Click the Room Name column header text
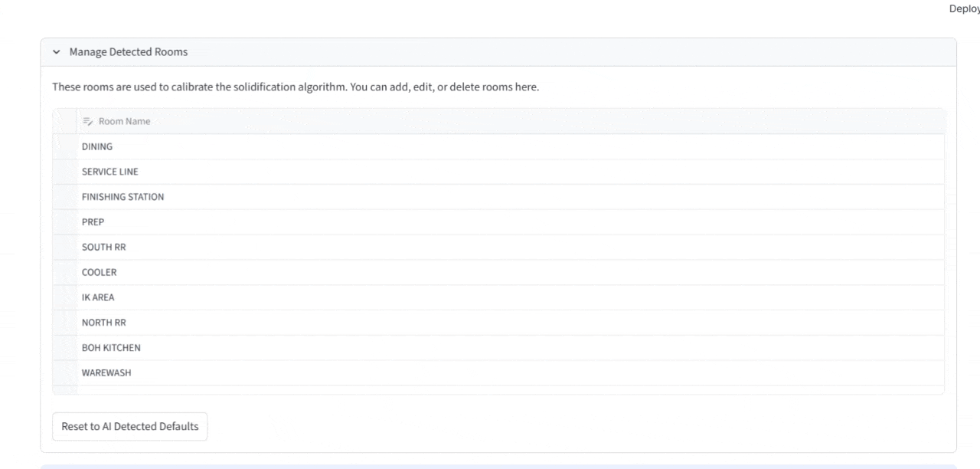This screenshot has width=980, height=469. (x=124, y=121)
